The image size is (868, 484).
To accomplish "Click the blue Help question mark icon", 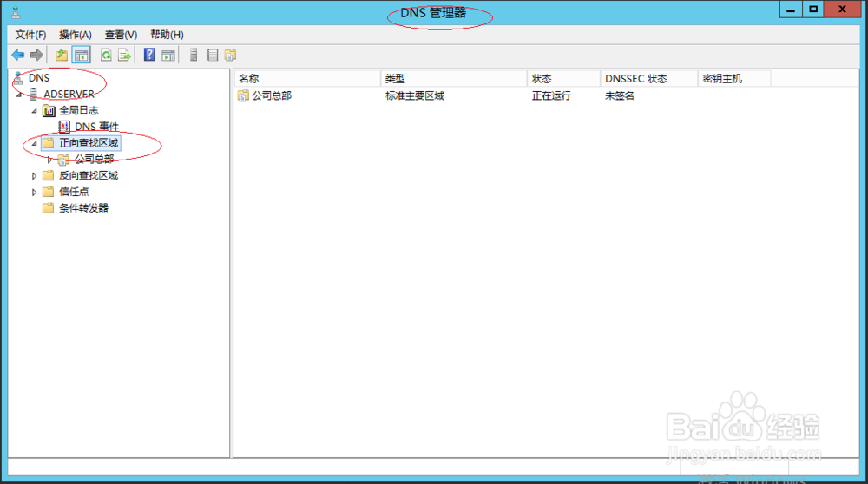I will point(149,54).
